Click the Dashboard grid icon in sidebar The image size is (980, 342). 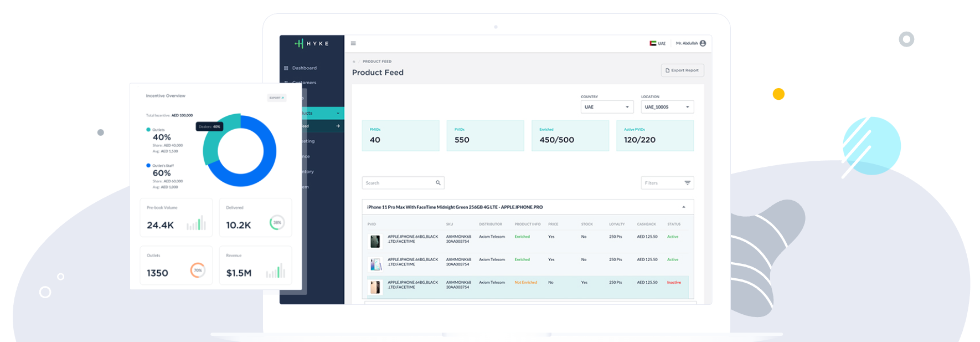pos(286,68)
